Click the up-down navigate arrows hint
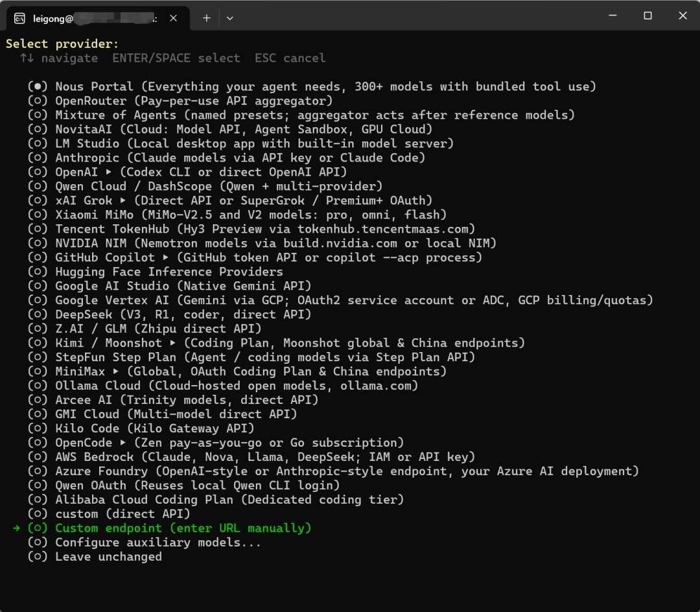 27,58
